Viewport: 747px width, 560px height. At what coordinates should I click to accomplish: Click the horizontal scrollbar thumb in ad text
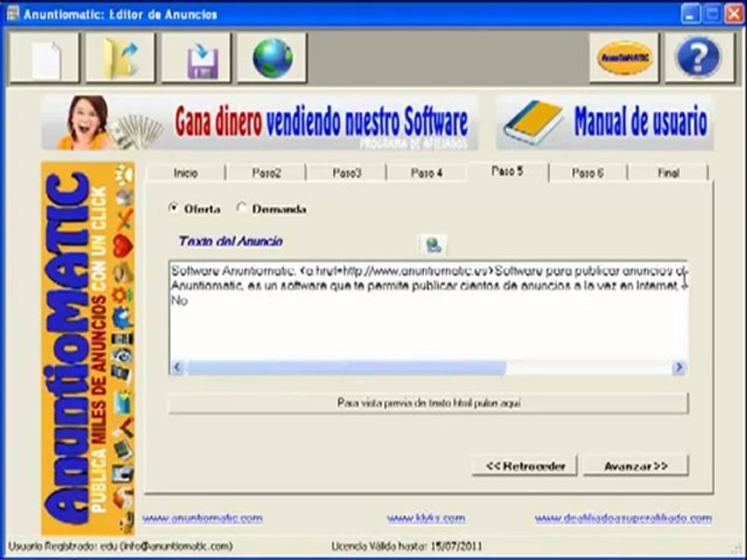click(345, 367)
